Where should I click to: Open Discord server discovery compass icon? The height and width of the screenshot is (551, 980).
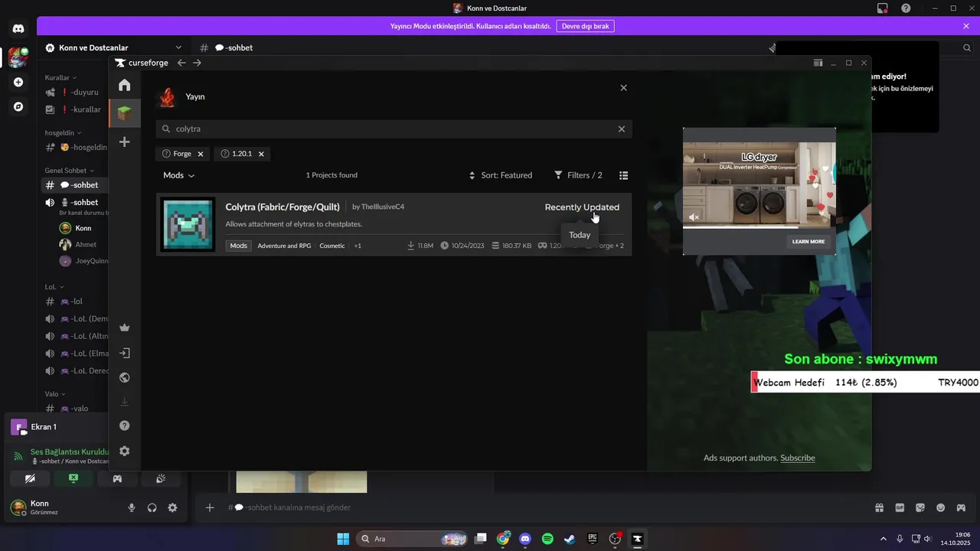tap(18, 107)
